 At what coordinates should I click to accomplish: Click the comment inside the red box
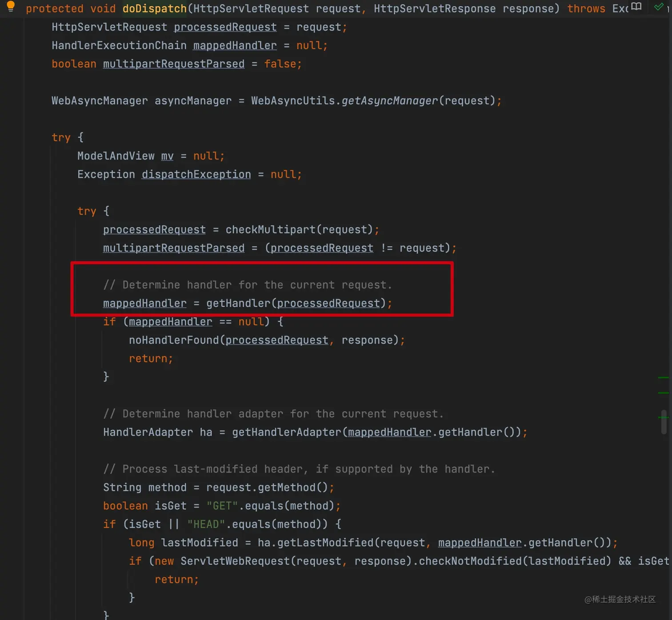click(x=248, y=284)
